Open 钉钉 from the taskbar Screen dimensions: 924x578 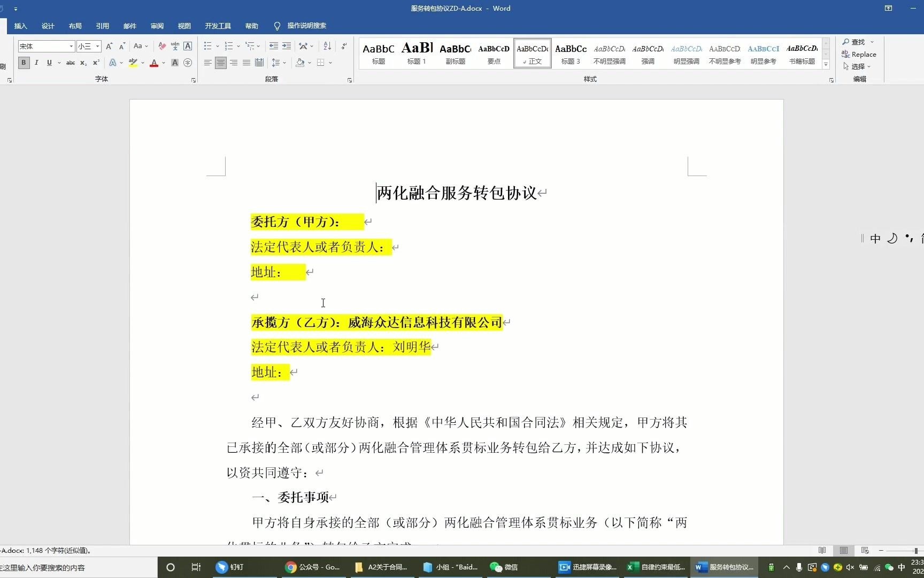(x=230, y=567)
